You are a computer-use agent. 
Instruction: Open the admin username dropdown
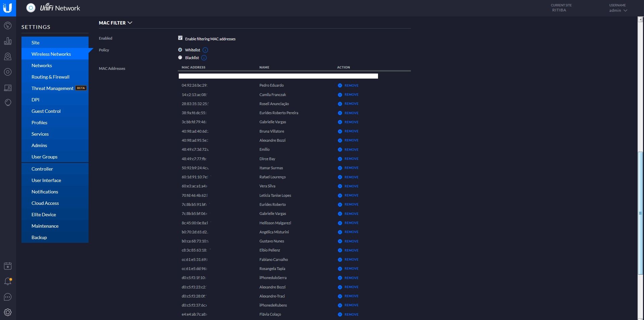click(x=618, y=10)
